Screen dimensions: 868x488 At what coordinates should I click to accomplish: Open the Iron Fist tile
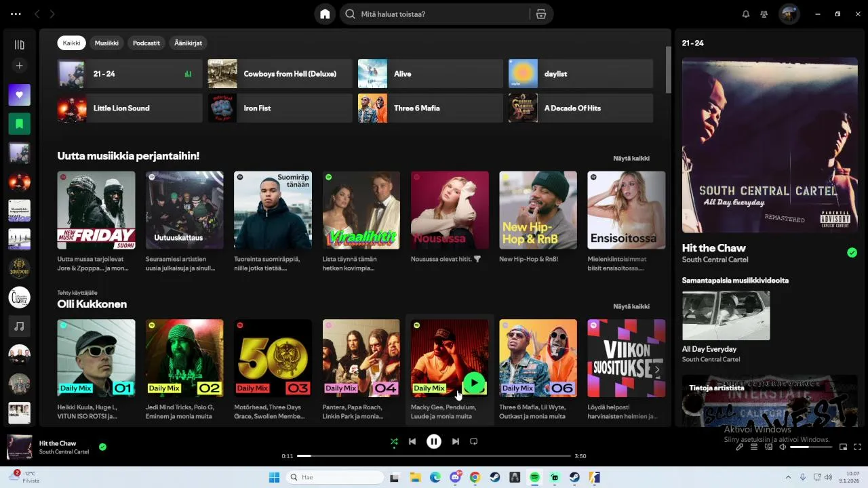pyautogui.click(x=280, y=108)
